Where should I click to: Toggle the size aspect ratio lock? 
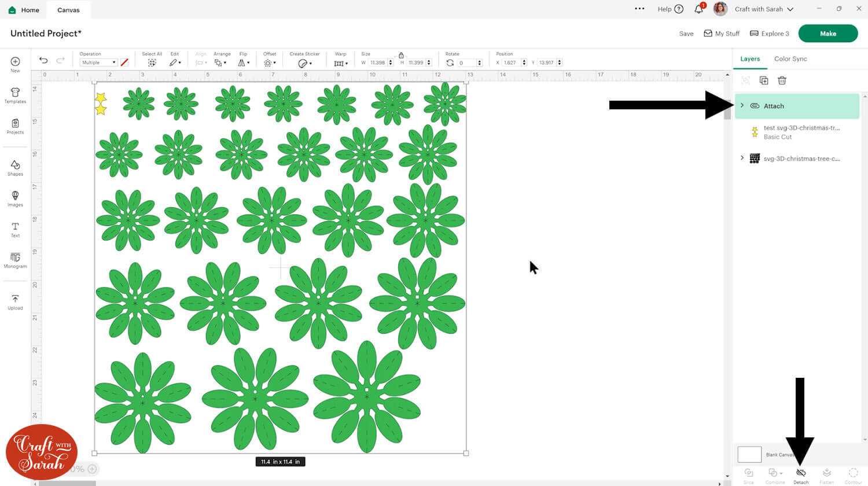click(401, 55)
